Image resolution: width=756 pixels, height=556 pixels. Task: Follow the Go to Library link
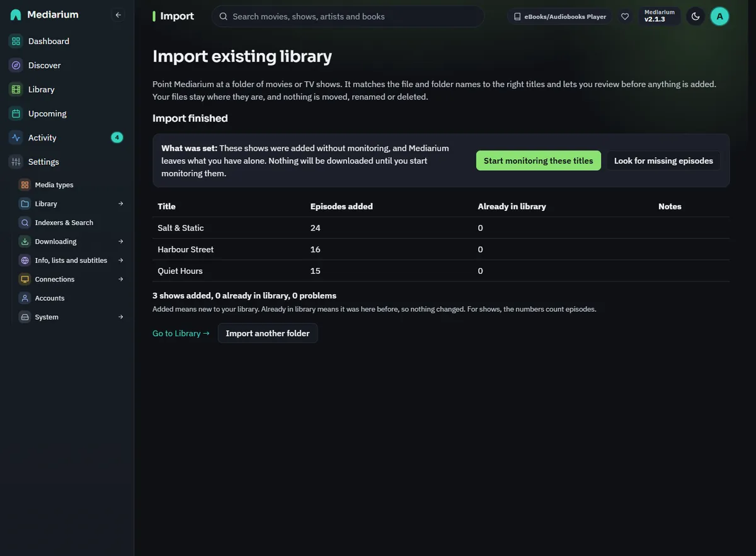click(x=181, y=333)
